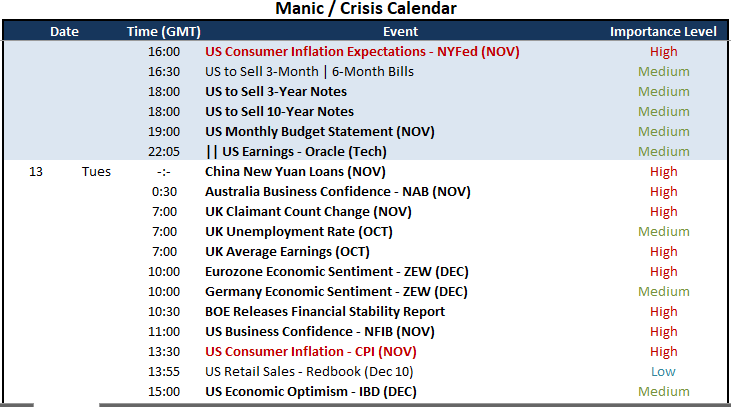Click the Time (GMT) column header
Image resolution: width=731 pixels, height=407 pixels.
(x=164, y=32)
